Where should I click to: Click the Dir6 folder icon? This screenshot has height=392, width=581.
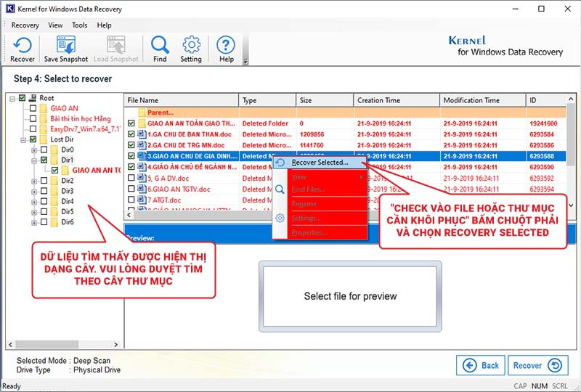pyautogui.click(x=54, y=222)
